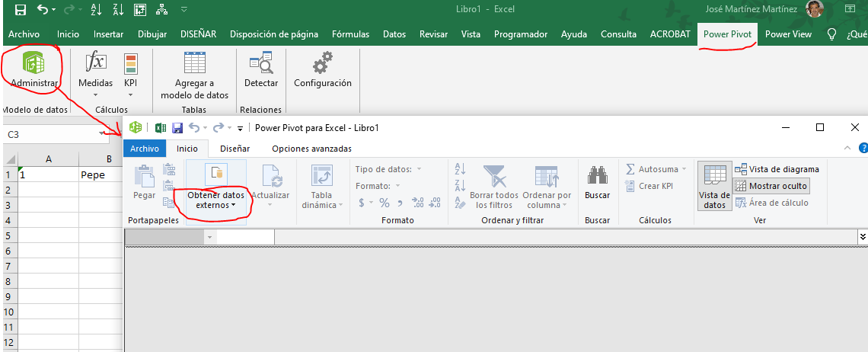The height and width of the screenshot is (352, 868).
Task: Click Borrar todos los filtros icon
Action: pyautogui.click(x=494, y=175)
